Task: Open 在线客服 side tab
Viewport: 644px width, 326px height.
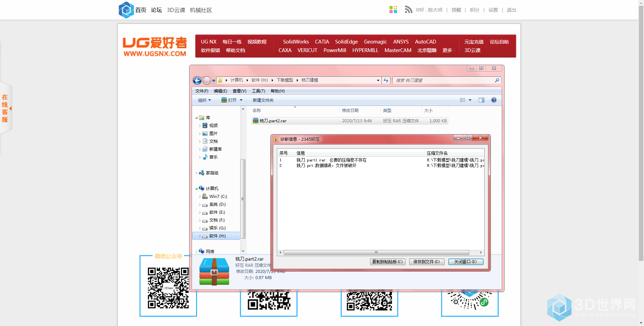Action: [x=5, y=108]
